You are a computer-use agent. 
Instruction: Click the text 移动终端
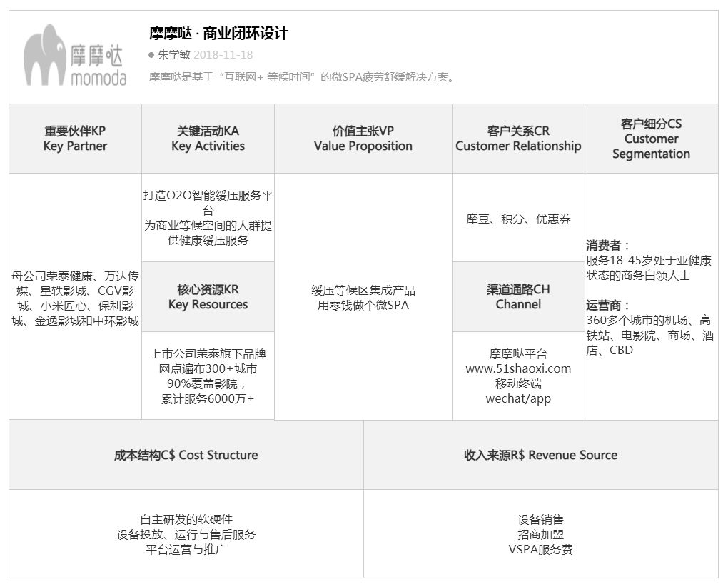coord(518,384)
